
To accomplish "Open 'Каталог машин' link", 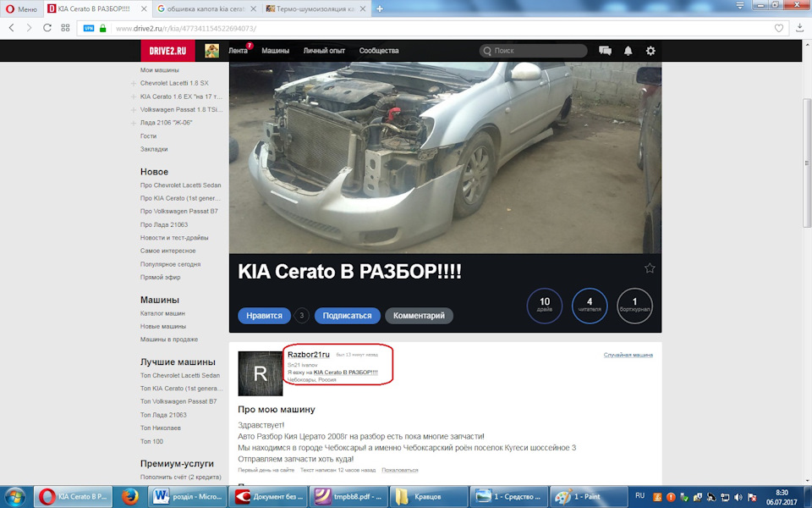I will 162,313.
